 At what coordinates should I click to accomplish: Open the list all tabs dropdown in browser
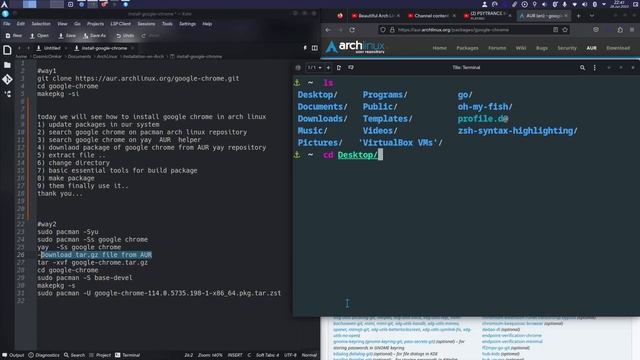591,16
